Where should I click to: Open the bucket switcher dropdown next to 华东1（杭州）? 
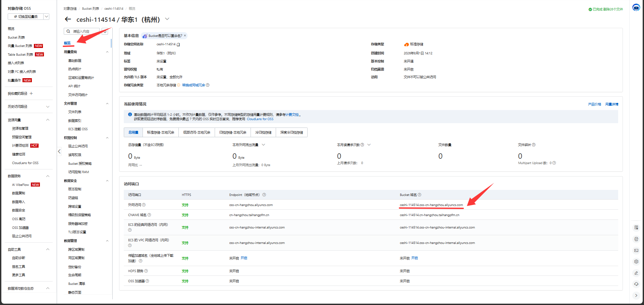(167, 19)
